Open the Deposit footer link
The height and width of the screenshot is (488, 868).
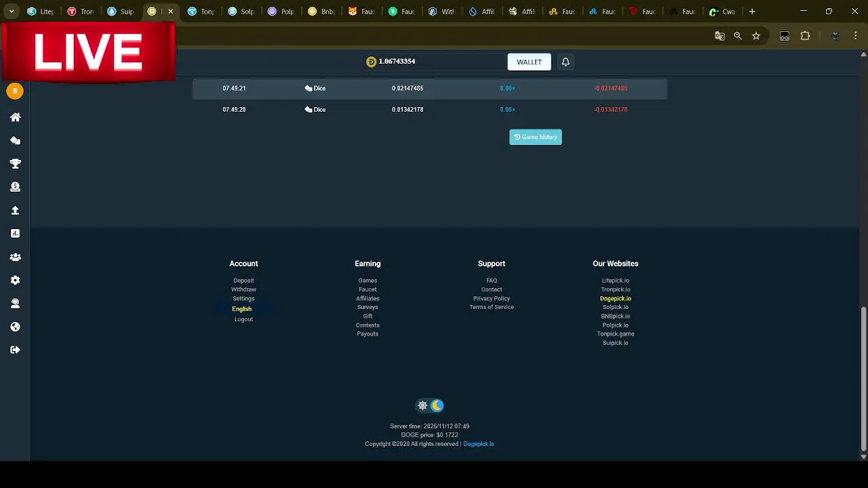243,281
